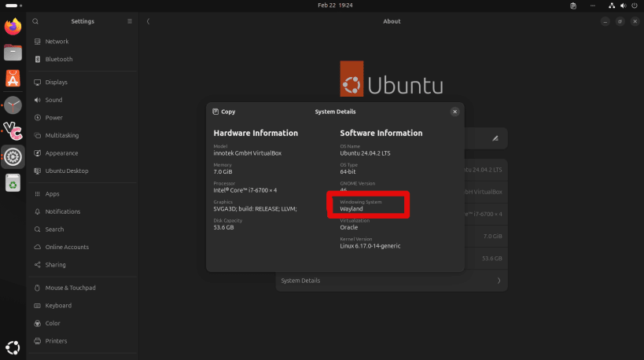Click the Intel Core i7-6700 processor value
The image size is (644, 360).
coord(245,190)
